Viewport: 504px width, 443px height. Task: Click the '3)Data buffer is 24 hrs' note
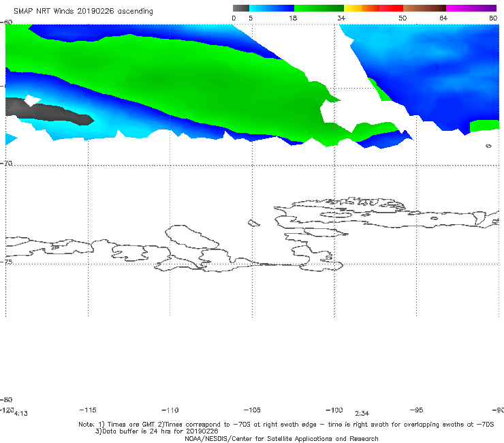(157, 431)
